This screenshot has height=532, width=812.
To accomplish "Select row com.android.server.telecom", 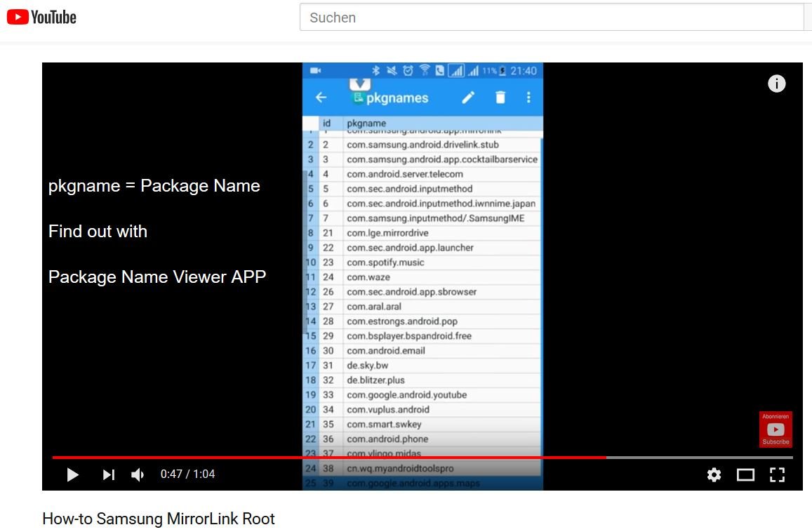I will (x=422, y=174).
